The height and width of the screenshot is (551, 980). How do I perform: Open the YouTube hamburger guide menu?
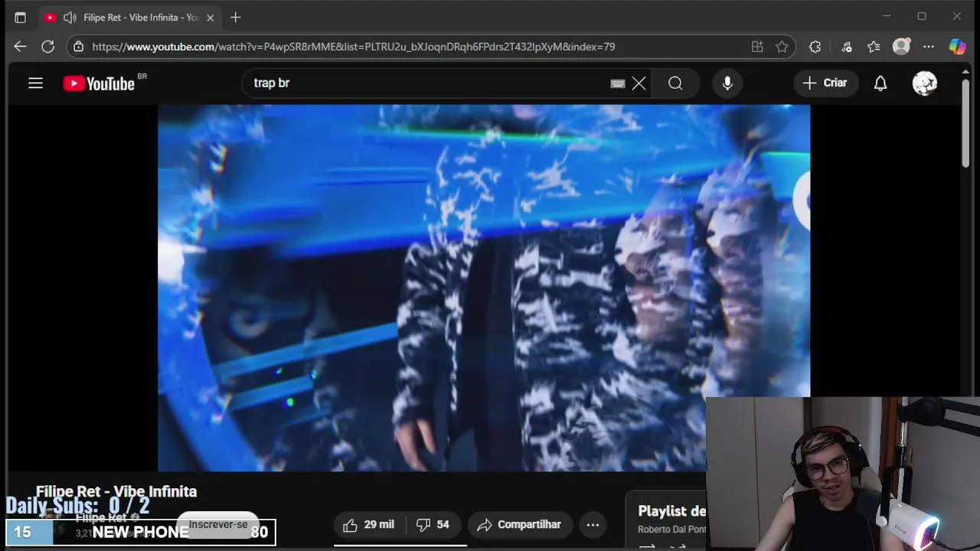coord(35,83)
